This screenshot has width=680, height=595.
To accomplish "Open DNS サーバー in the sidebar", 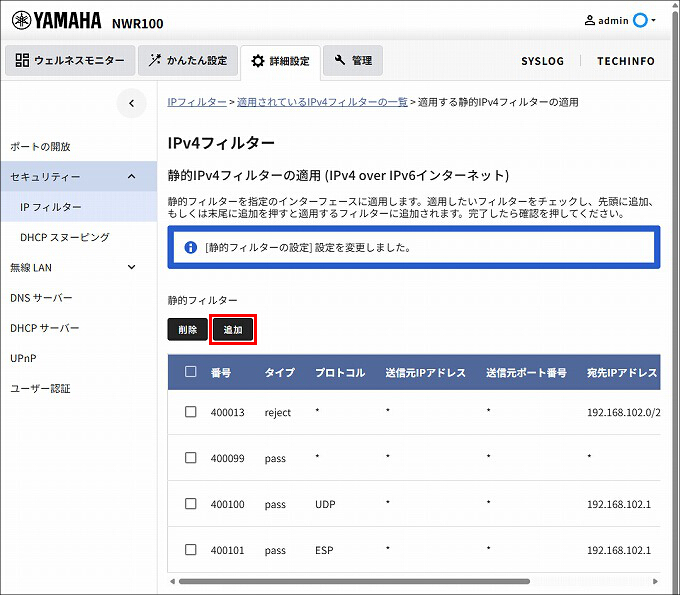I will pyautogui.click(x=41, y=298).
